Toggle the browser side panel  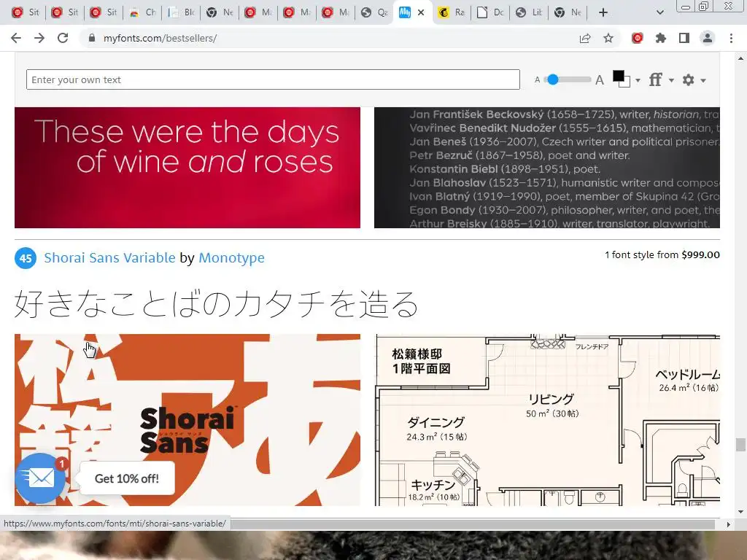point(684,38)
